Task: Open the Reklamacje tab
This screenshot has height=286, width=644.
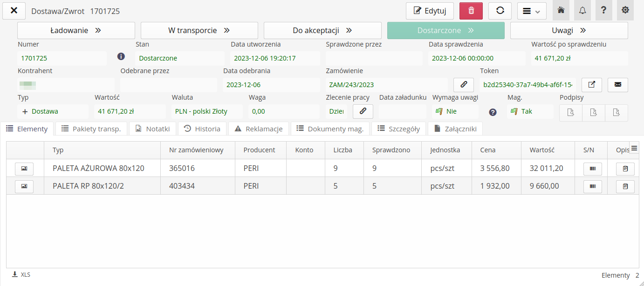Action: pos(259,129)
